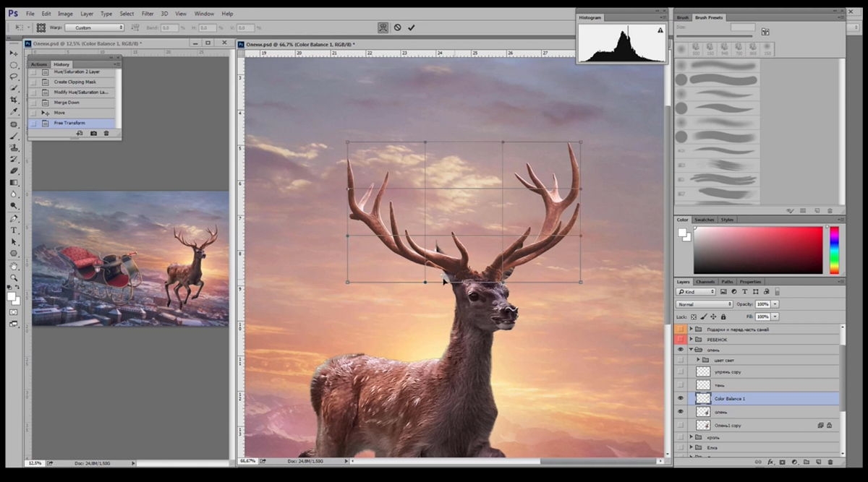Click histogram warning triangle icon
The width and height of the screenshot is (868, 482).
(x=660, y=30)
